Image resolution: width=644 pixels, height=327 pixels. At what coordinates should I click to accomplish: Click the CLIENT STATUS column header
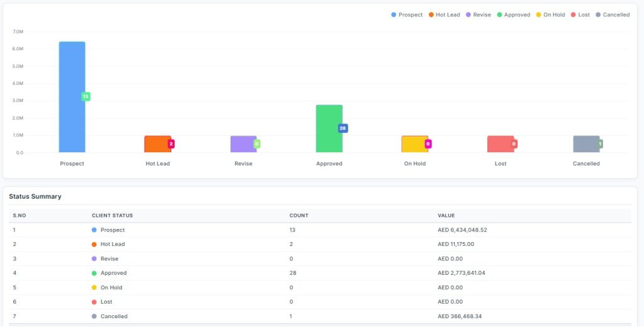(x=113, y=215)
